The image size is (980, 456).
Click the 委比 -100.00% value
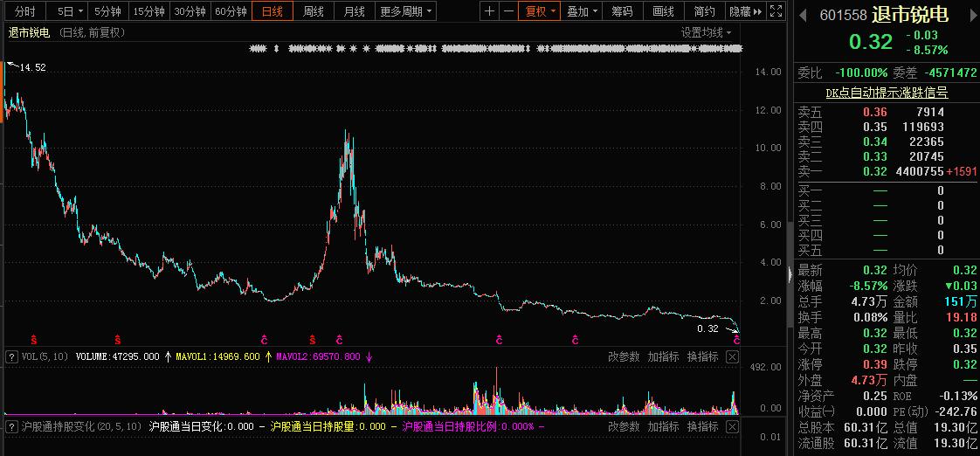tap(861, 73)
